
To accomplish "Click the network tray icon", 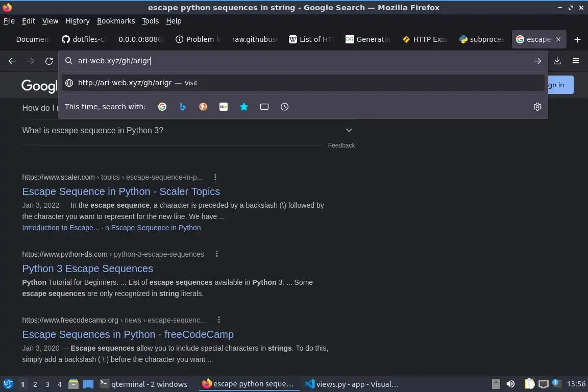I will point(543,384).
